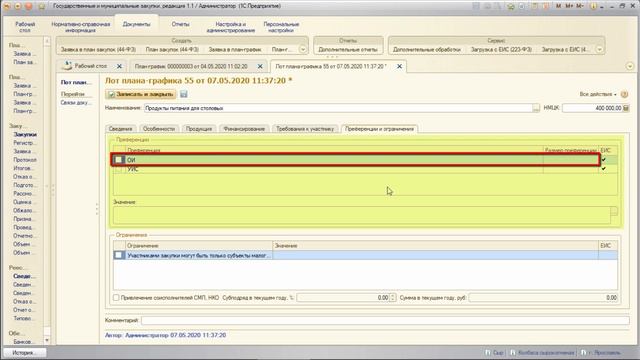Screen dimensions: 640x360
Task: Open the Рабочий стол section
Action: point(25,27)
